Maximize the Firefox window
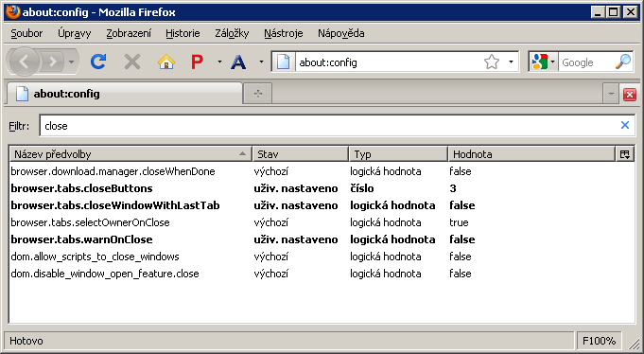This screenshot has height=354, width=644. [x=614, y=12]
